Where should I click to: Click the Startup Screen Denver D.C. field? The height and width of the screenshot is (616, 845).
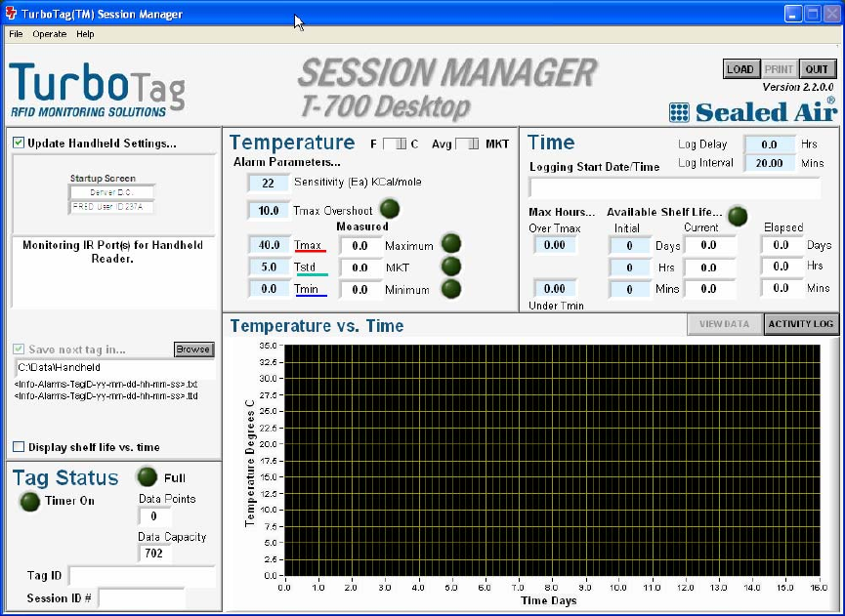111,192
